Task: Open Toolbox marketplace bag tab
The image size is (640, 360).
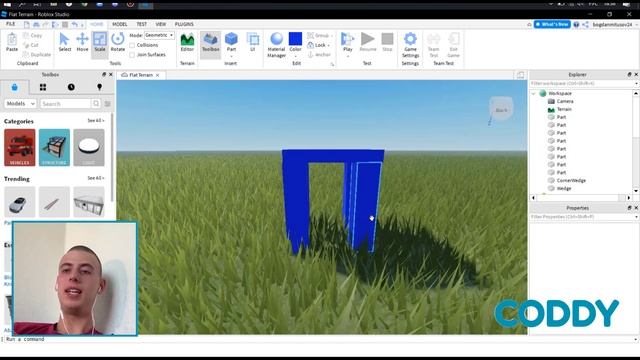Action: [x=15, y=87]
